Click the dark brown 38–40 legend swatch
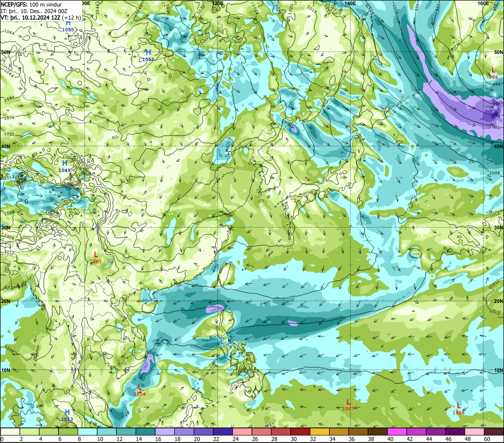 [x=377, y=431]
